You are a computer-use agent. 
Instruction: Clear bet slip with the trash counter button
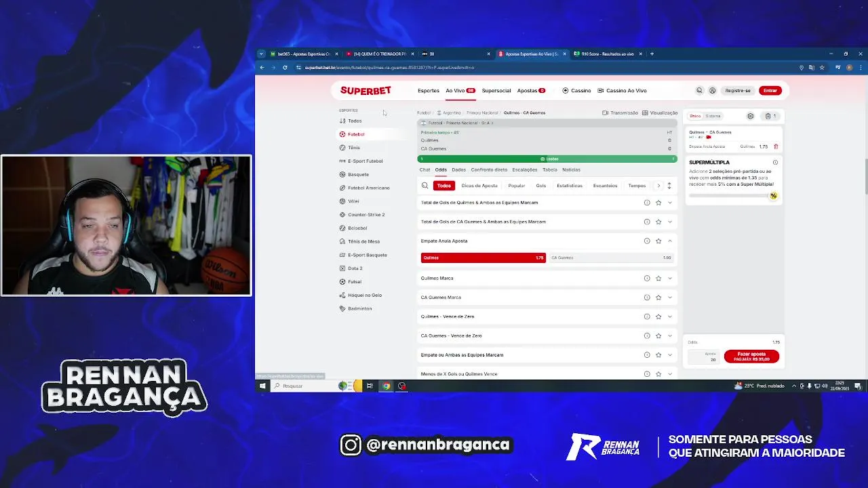[x=770, y=116]
